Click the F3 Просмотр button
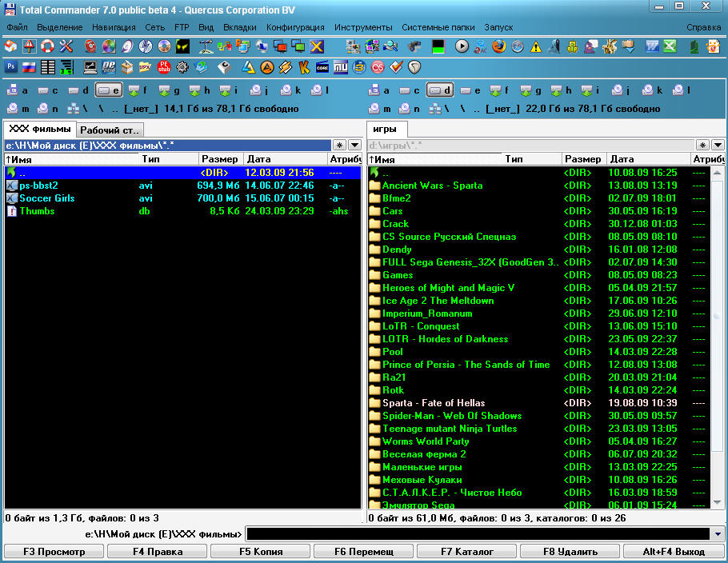This screenshot has height=563, width=728. coord(54,551)
